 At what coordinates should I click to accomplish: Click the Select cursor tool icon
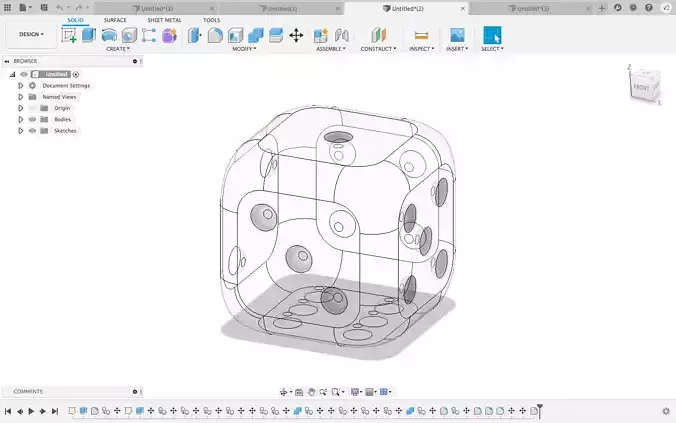tap(492, 35)
